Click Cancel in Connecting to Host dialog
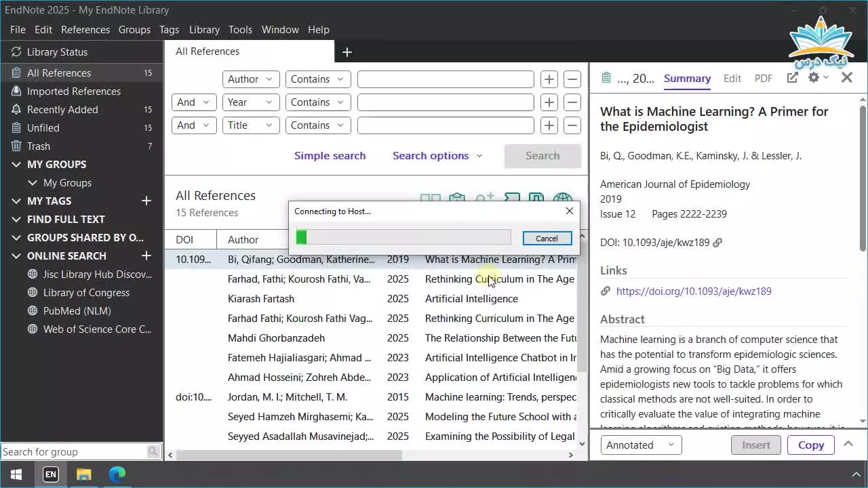The height and width of the screenshot is (488, 868). pyautogui.click(x=547, y=239)
